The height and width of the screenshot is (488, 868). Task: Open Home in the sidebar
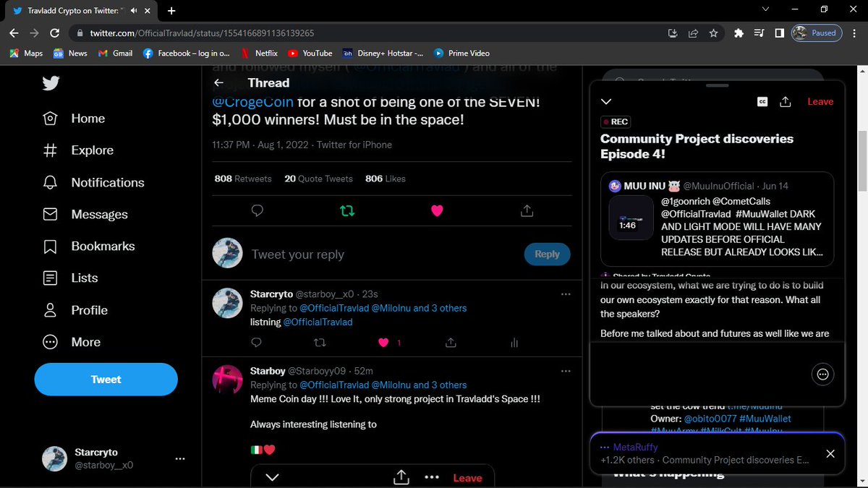[x=74, y=119]
